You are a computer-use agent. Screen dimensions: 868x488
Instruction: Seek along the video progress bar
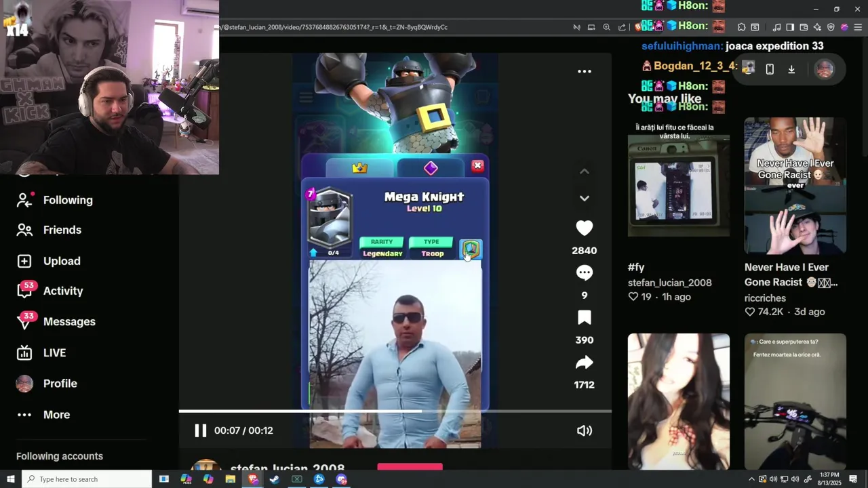tap(395, 411)
